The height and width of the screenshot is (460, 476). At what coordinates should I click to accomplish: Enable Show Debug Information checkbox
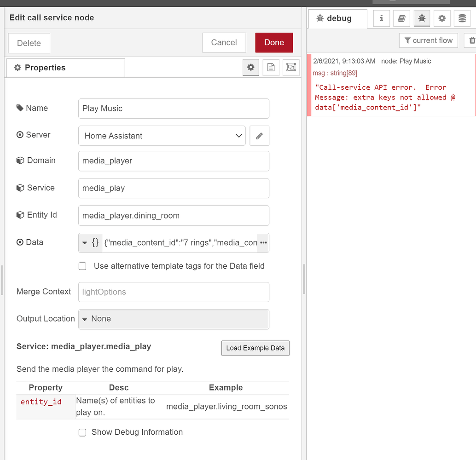click(82, 432)
